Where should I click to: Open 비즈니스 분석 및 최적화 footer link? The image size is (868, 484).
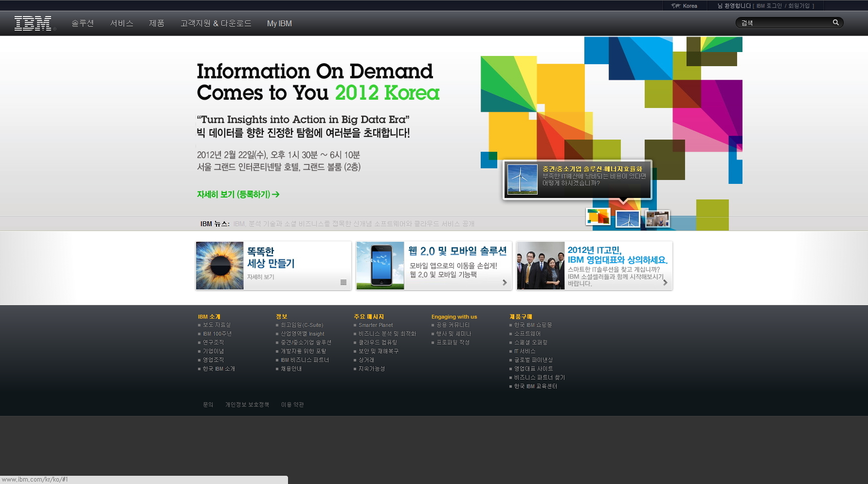387,334
